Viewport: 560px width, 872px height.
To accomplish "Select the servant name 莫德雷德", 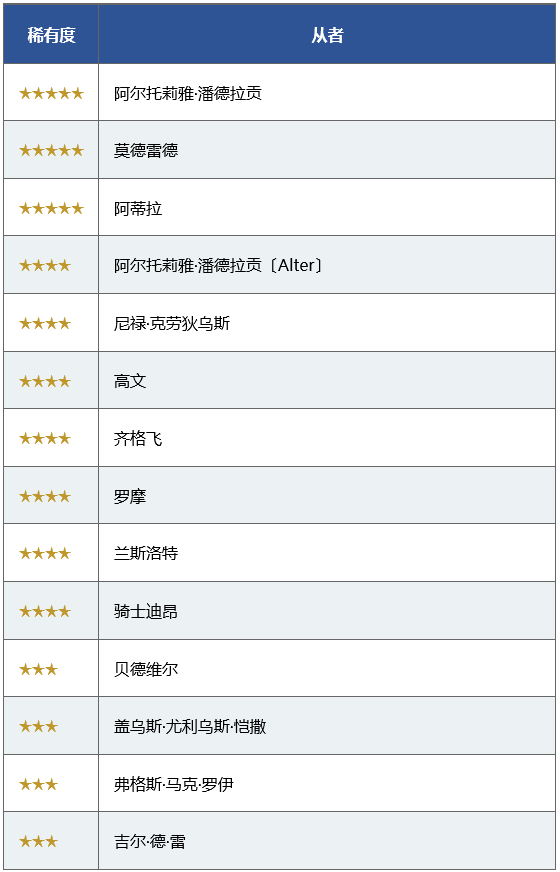I will pyautogui.click(x=146, y=151).
